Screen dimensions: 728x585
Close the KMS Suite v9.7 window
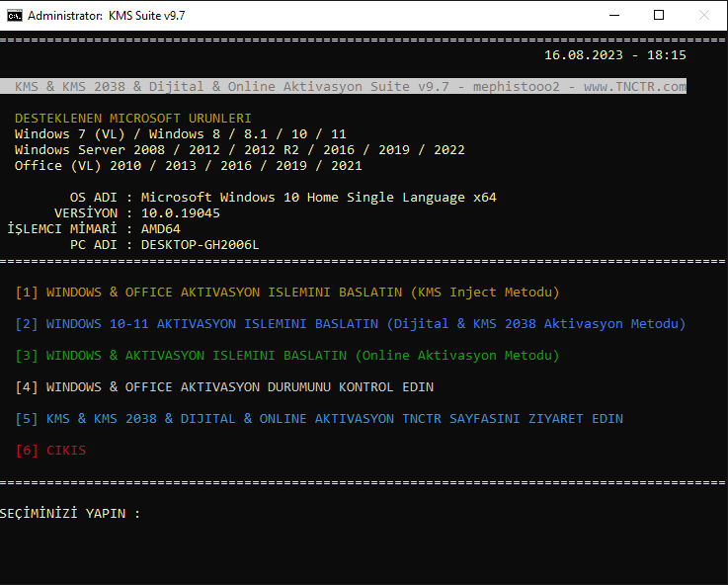point(704,15)
